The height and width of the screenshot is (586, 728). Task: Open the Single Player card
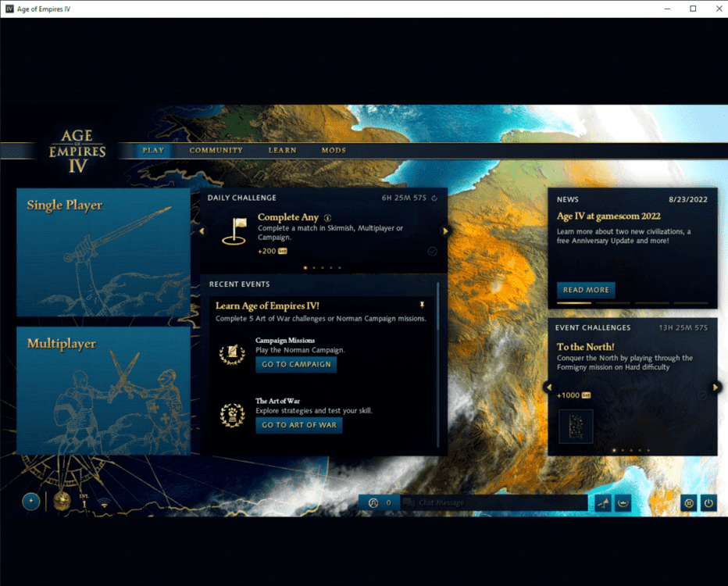point(103,252)
